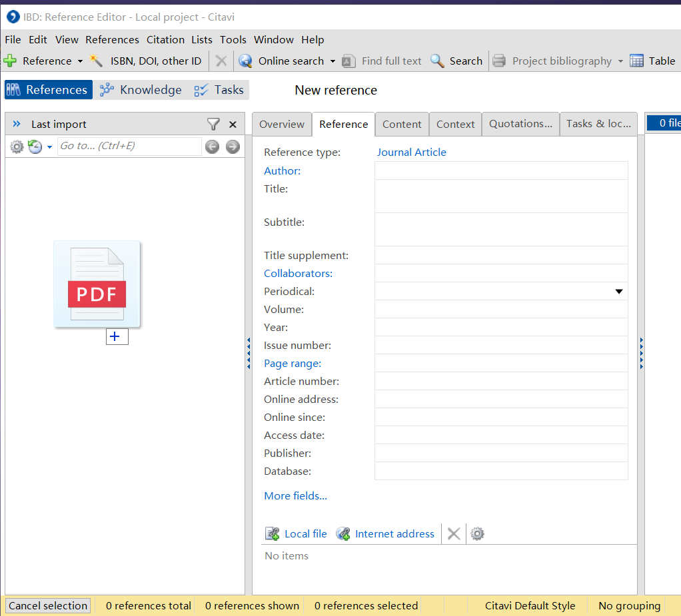Click the gear icon in navigation pane

click(x=17, y=147)
